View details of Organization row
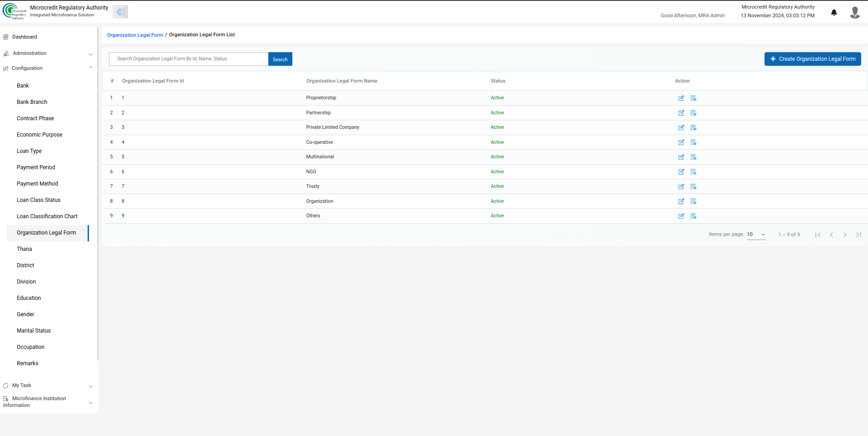Image resolution: width=868 pixels, height=436 pixels. (693, 201)
